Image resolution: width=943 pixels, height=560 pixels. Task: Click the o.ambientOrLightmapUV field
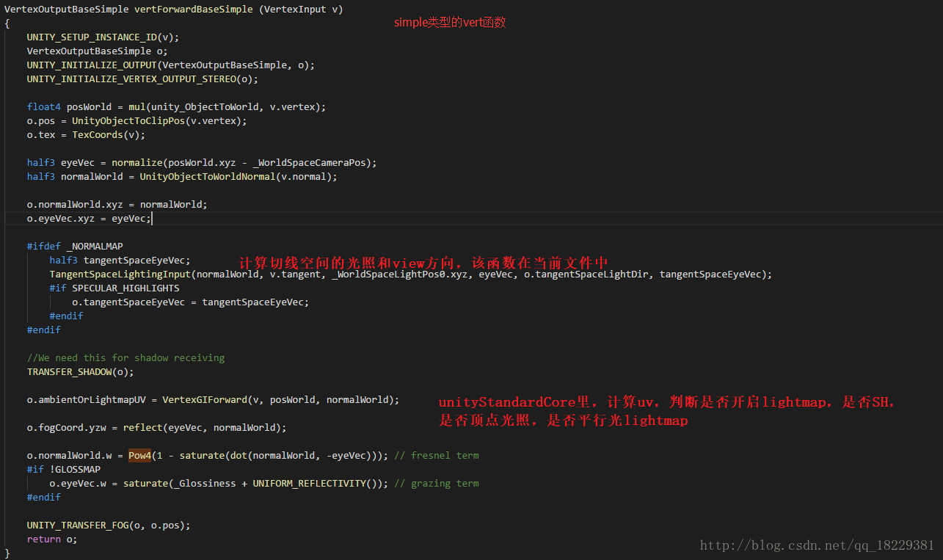point(87,400)
